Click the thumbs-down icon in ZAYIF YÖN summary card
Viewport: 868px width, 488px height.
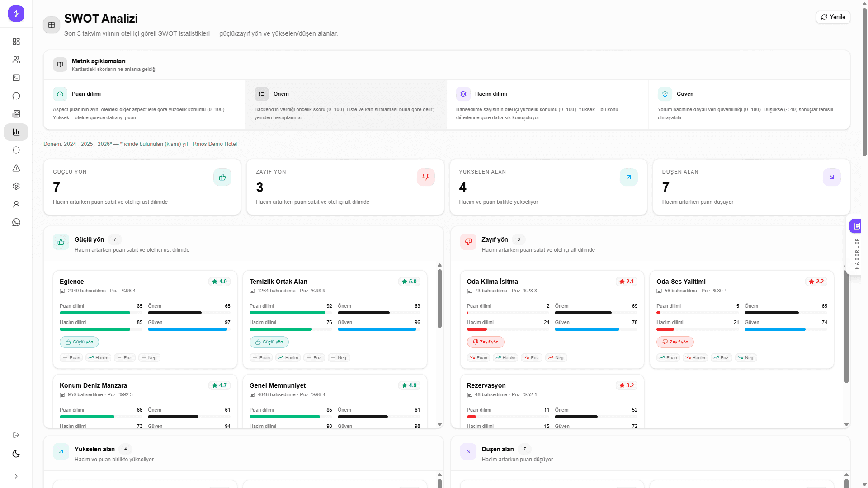tap(426, 177)
